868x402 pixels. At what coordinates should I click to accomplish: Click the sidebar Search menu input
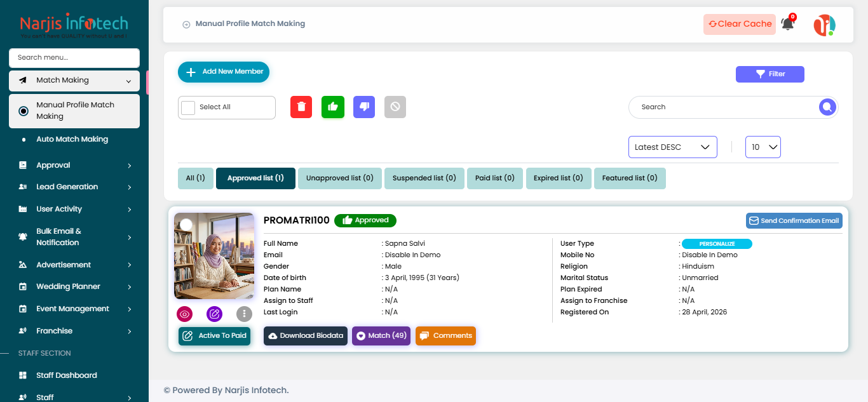click(x=74, y=58)
